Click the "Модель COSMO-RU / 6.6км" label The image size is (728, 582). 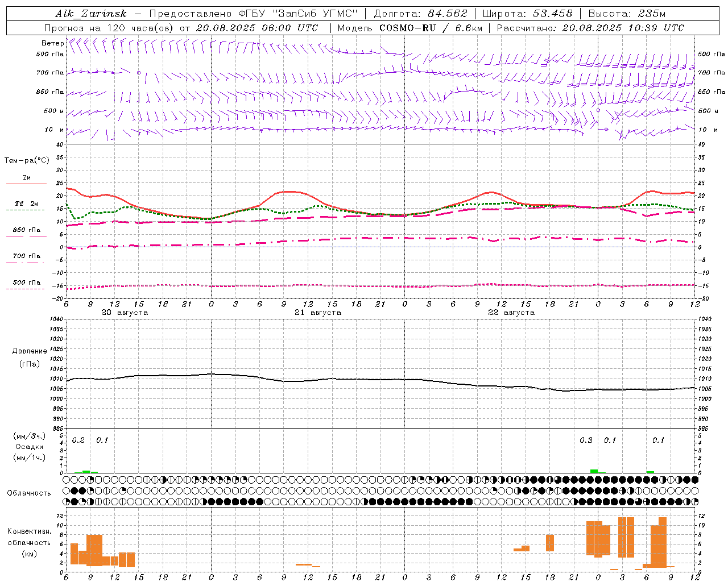pos(409,28)
